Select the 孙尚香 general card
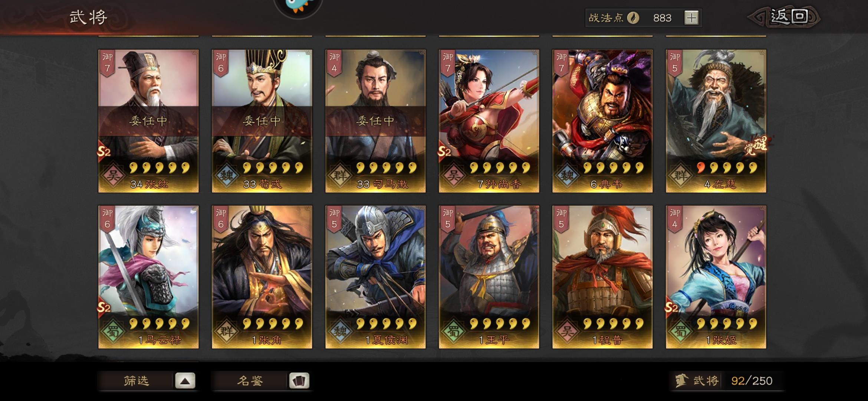Screen dimensions: 868x401 click(489, 121)
